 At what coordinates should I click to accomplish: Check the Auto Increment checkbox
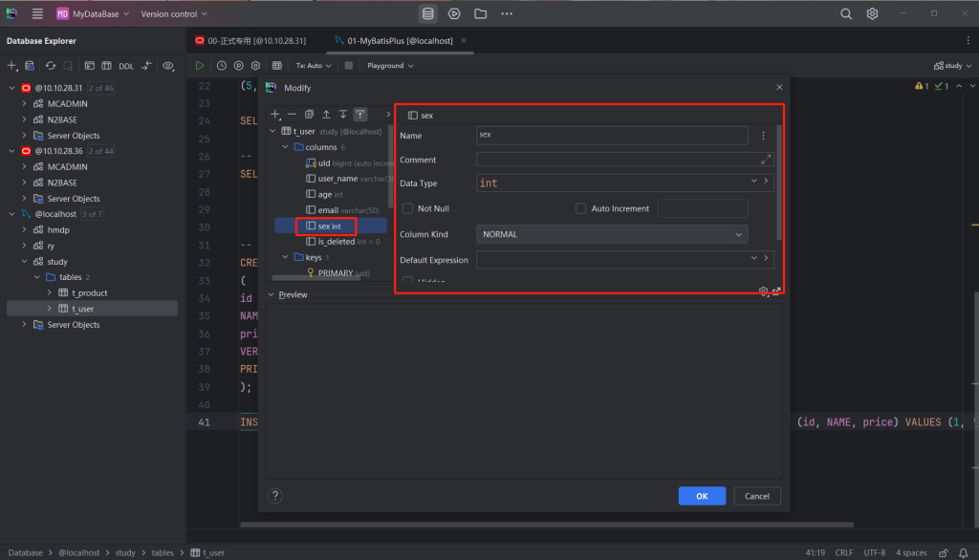click(x=580, y=208)
